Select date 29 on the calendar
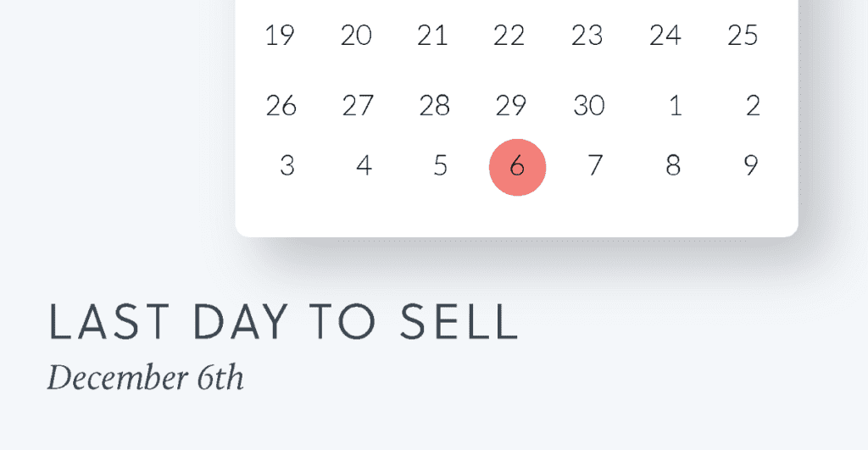The height and width of the screenshot is (450, 868). click(510, 105)
